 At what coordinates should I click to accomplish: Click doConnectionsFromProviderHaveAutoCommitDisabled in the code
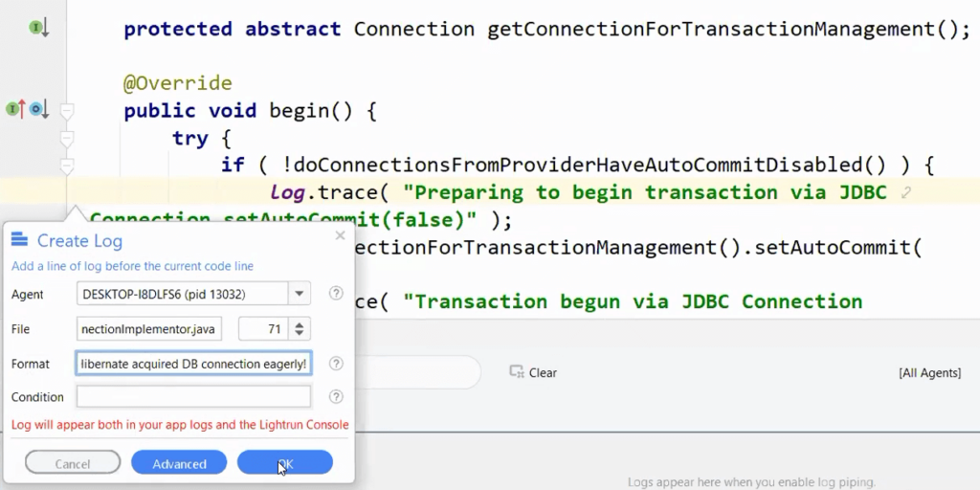click(x=578, y=165)
